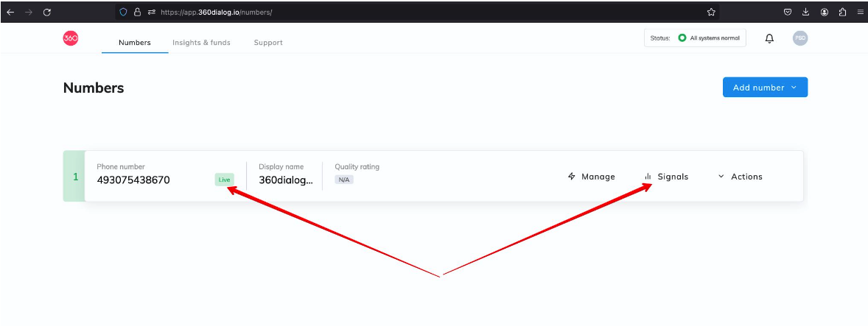Open the Support tab
The width and height of the screenshot is (868, 326).
pyautogui.click(x=268, y=43)
